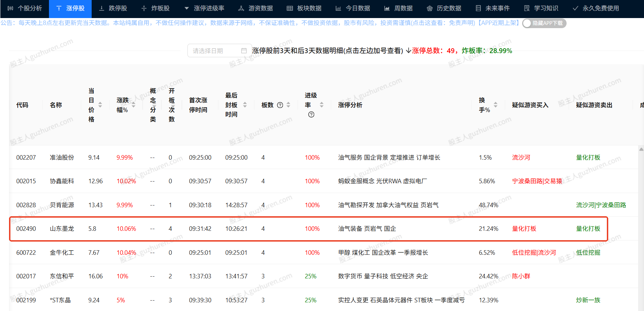Image resolution: width=644 pixels, height=311 pixels.
Task: Open 未来事件 menu
Action: [x=493, y=8]
